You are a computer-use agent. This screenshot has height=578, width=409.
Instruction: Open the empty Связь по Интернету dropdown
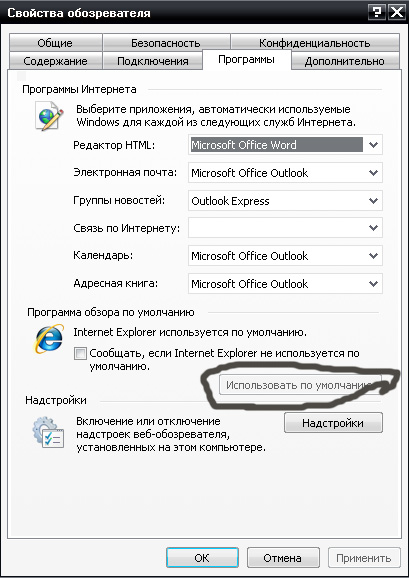tap(373, 228)
